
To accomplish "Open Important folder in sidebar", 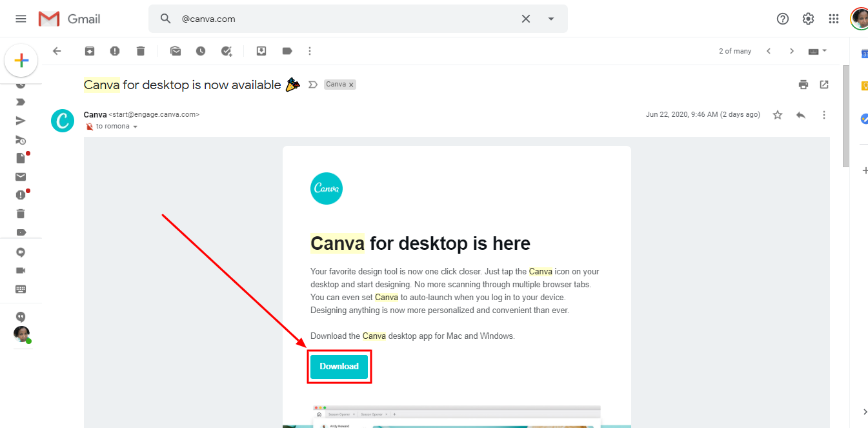I will (x=21, y=102).
